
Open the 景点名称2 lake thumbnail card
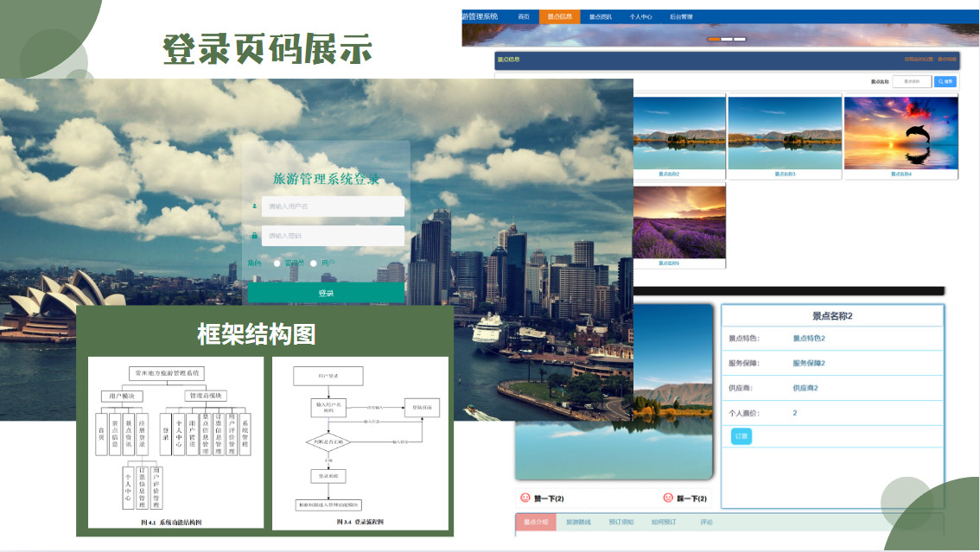coord(679,137)
